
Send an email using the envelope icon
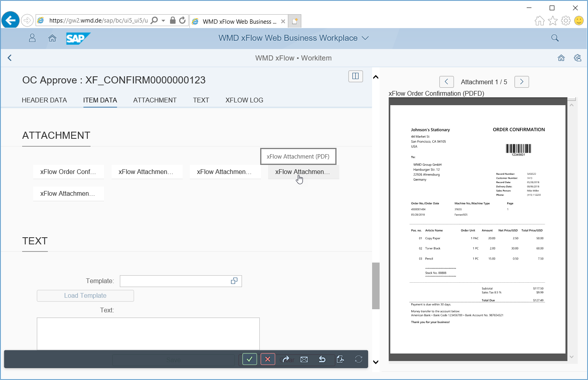[304, 359]
